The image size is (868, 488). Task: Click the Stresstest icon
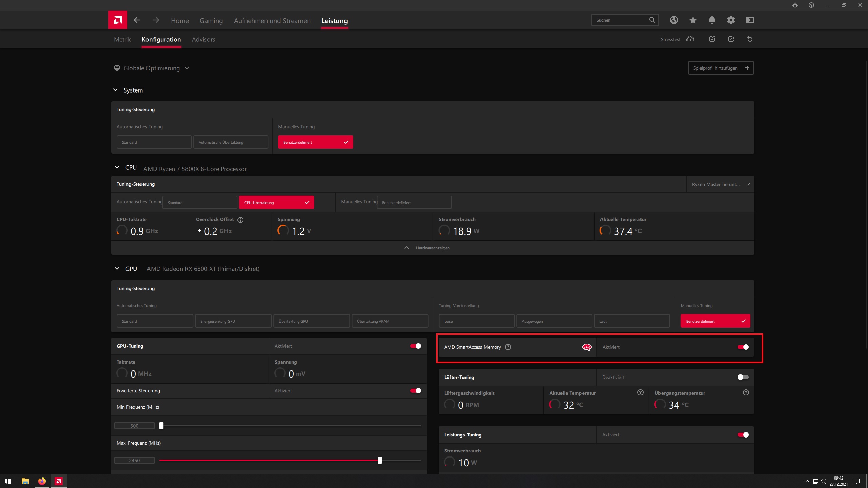click(x=690, y=39)
